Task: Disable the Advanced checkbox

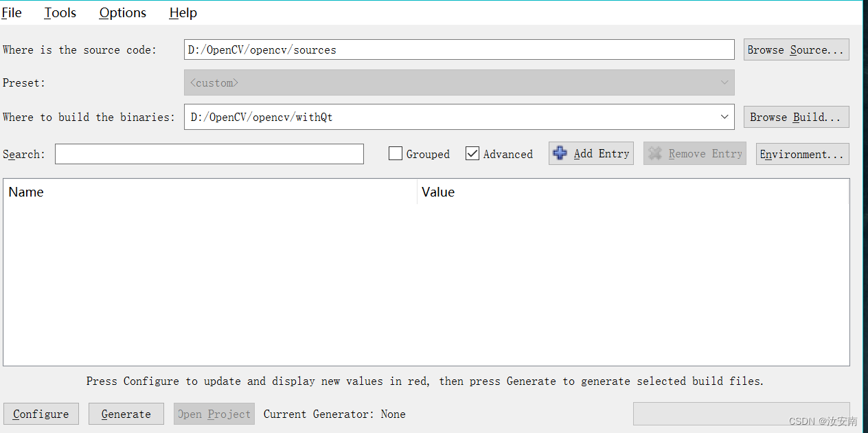Action: pos(472,153)
